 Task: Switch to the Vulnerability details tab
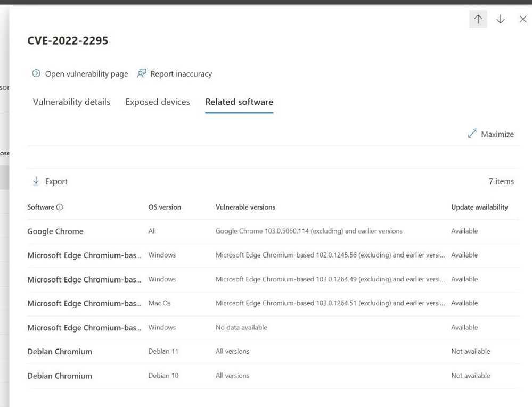click(x=71, y=102)
